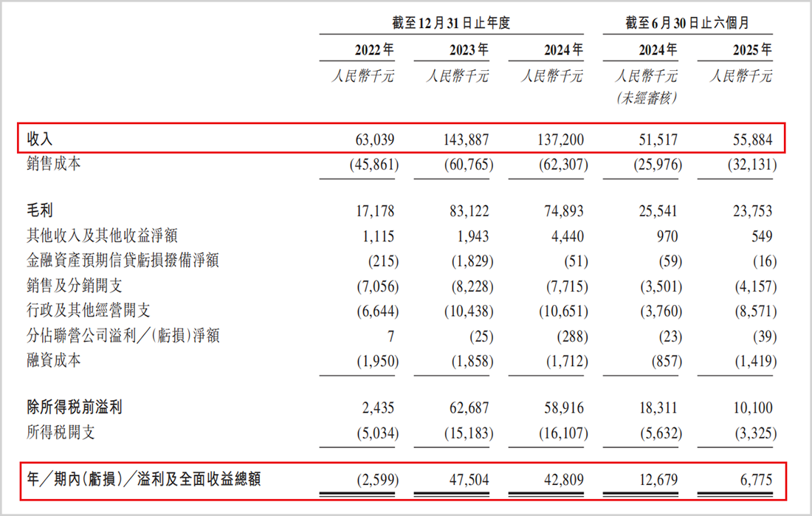Screen dimensions: 812x516
Task: Select the (未經審核) note text
Action: coord(647,98)
